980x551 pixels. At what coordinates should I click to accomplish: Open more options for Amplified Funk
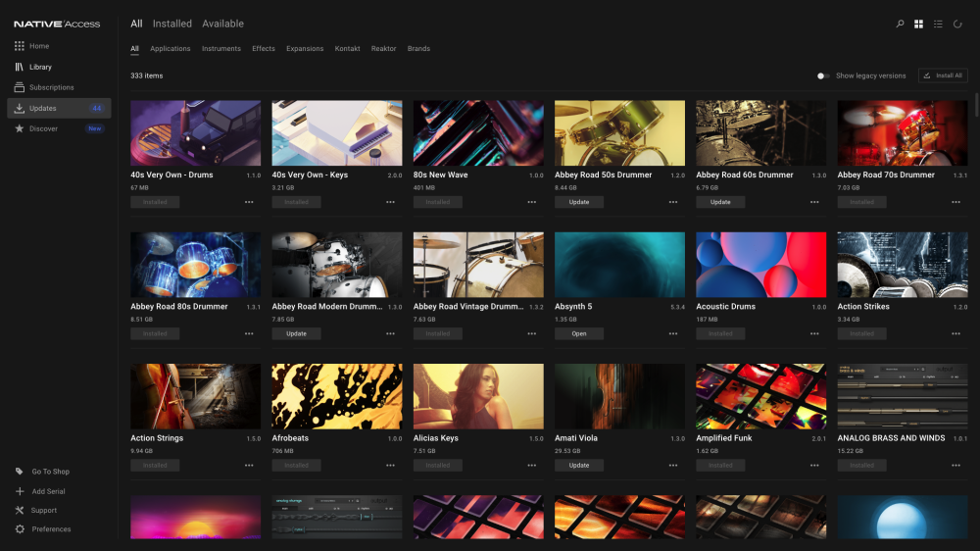(x=814, y=466)
